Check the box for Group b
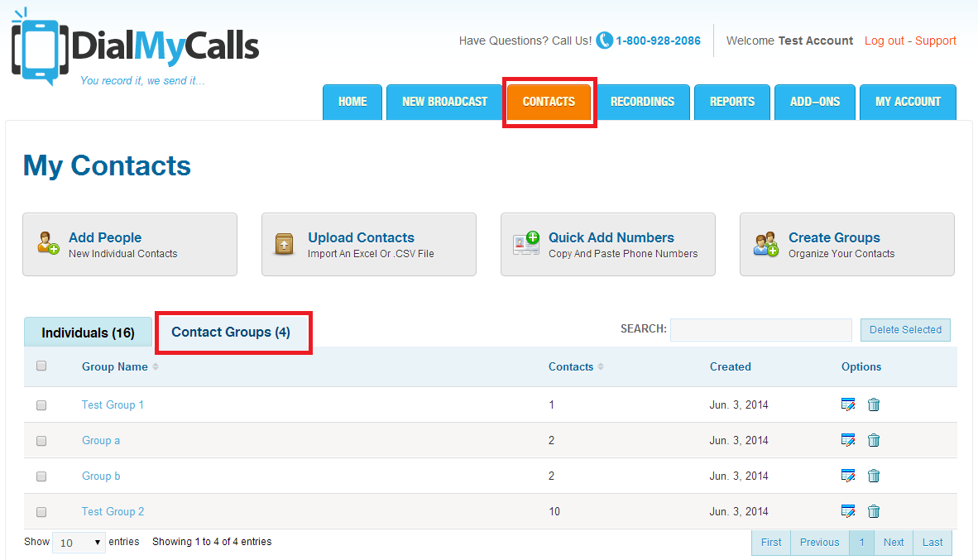 coord(41,476)
